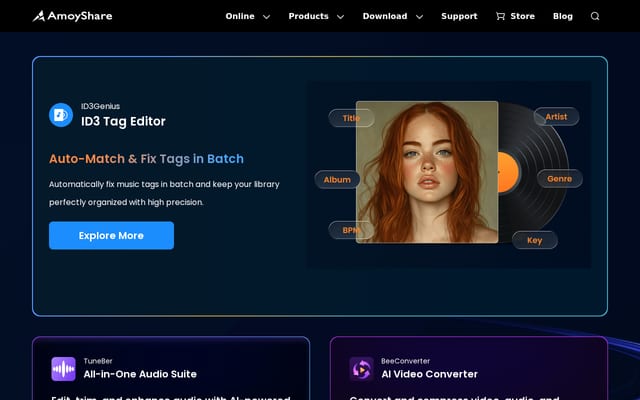The width and height of the screenshot is (640, 400).
Task: Click the BPM tag pill
Action: coord(351,230)
